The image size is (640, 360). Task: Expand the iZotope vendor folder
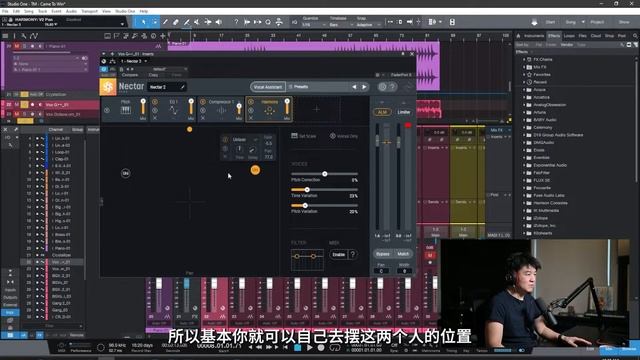tap(524, 218)
